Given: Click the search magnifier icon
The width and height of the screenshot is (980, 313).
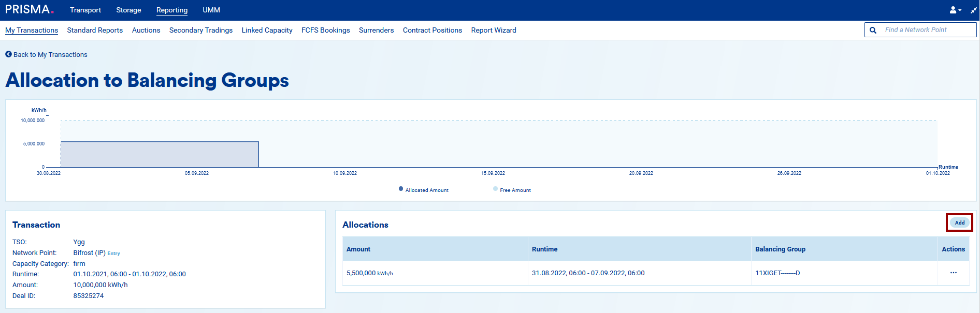Looking at the screenshot, I should (873, 30).
